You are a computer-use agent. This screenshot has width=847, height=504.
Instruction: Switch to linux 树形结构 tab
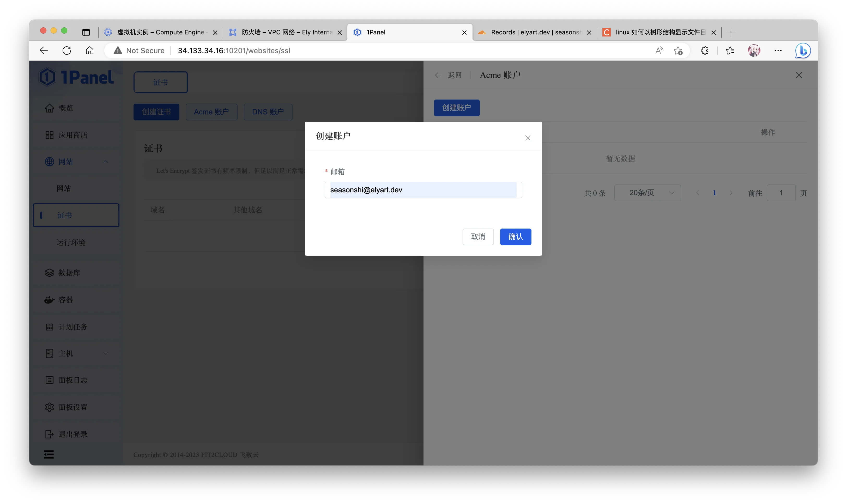(659, 32)
